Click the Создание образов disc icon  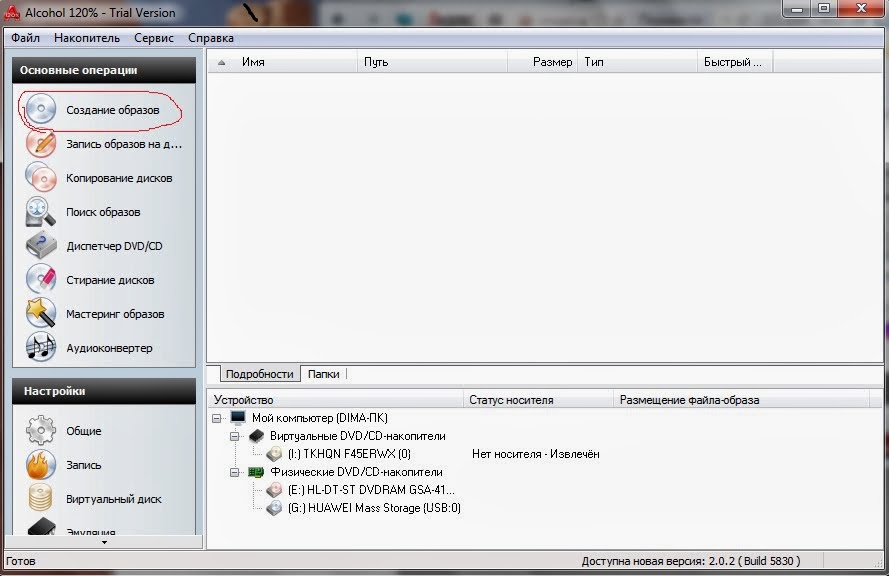(x=41, y=109)
